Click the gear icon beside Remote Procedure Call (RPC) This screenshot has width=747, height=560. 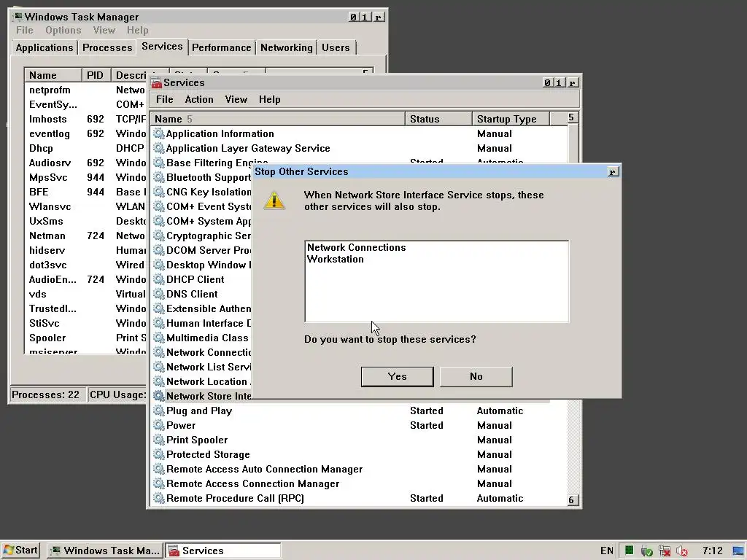[158, 498]
